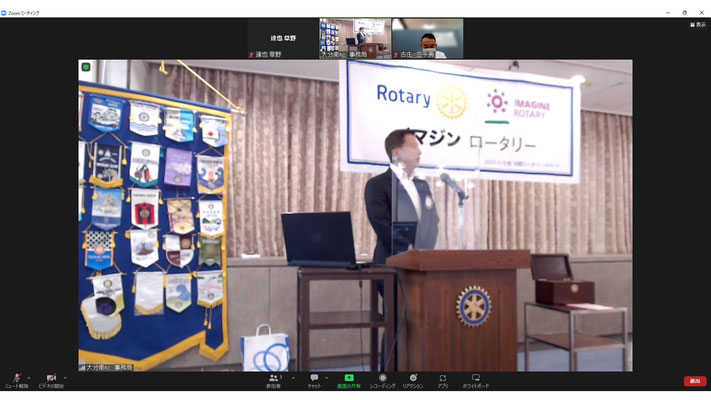Open audio options arrow beside microphone
Screen dimensions: 711x400
(29, 378)
